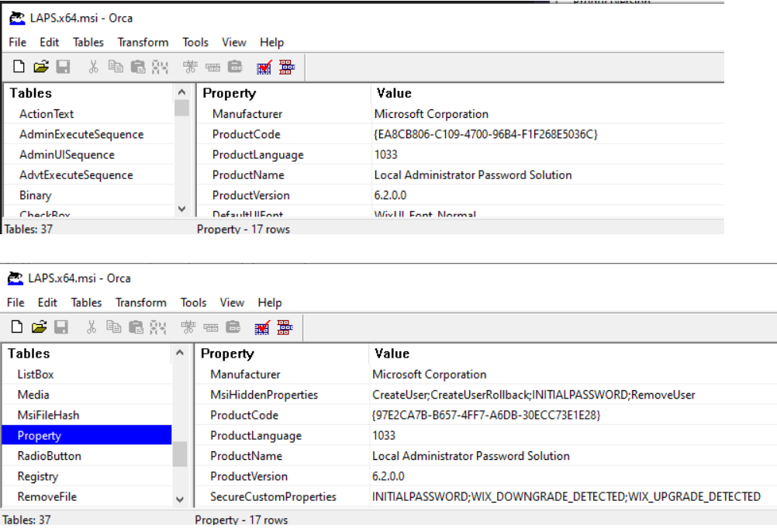Select Registry table
Viewport: 777px width, 532px height.
38,476
